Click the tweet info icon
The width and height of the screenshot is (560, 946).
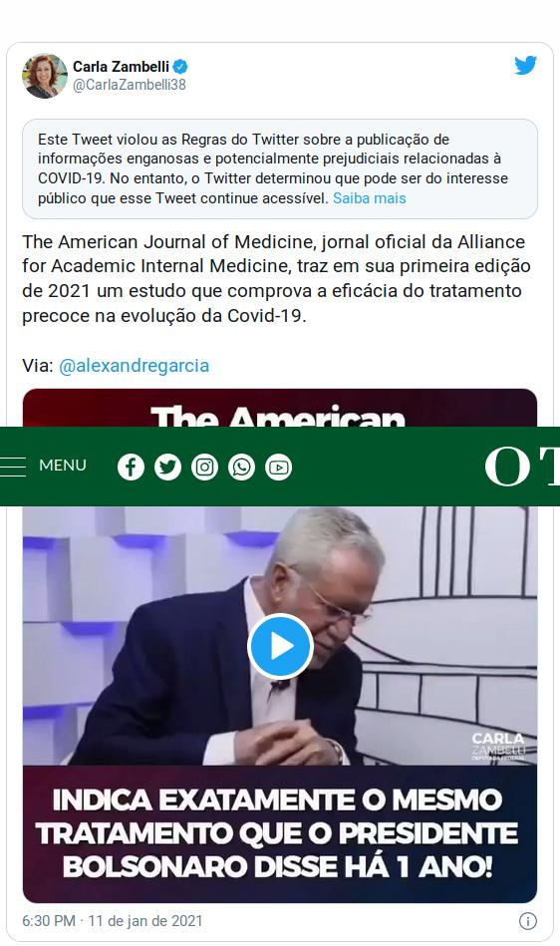click(527, 921)
